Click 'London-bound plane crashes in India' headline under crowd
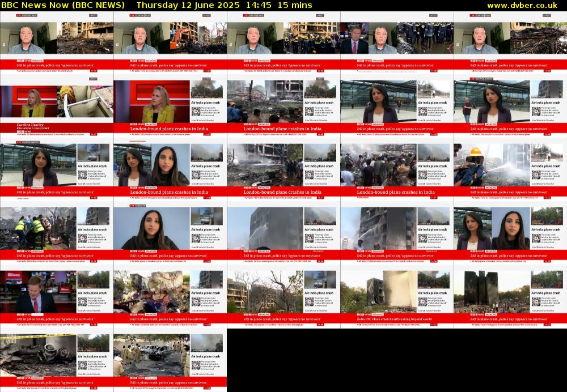 (396, 192)
